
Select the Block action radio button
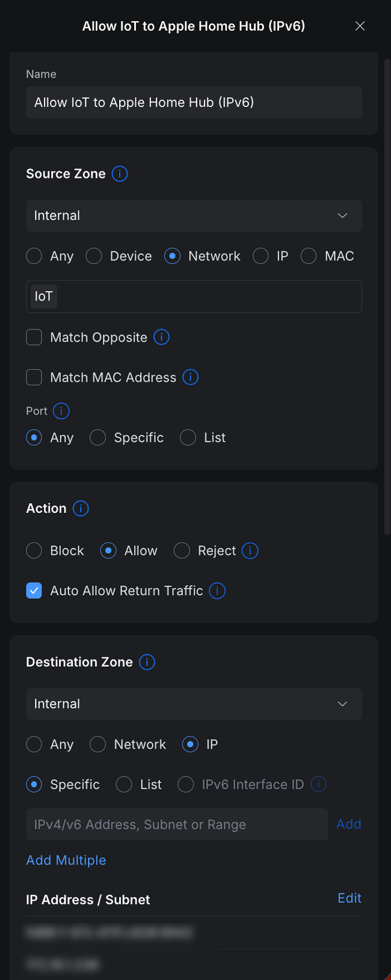pyautogui.click(x=34, y=551)
